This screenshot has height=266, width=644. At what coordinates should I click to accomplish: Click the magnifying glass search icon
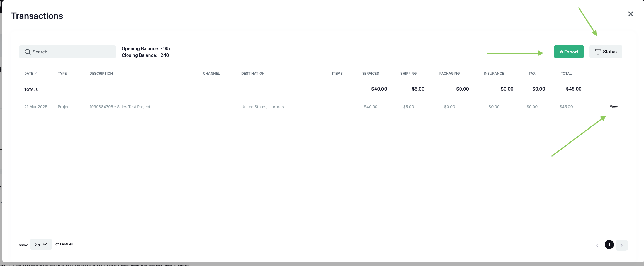[27, 52]
